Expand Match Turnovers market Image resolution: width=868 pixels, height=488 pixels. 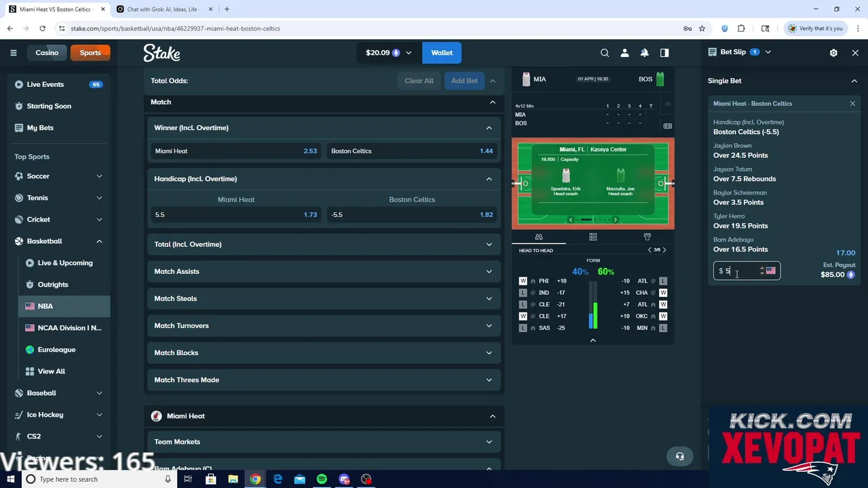[x=323, y=325]
